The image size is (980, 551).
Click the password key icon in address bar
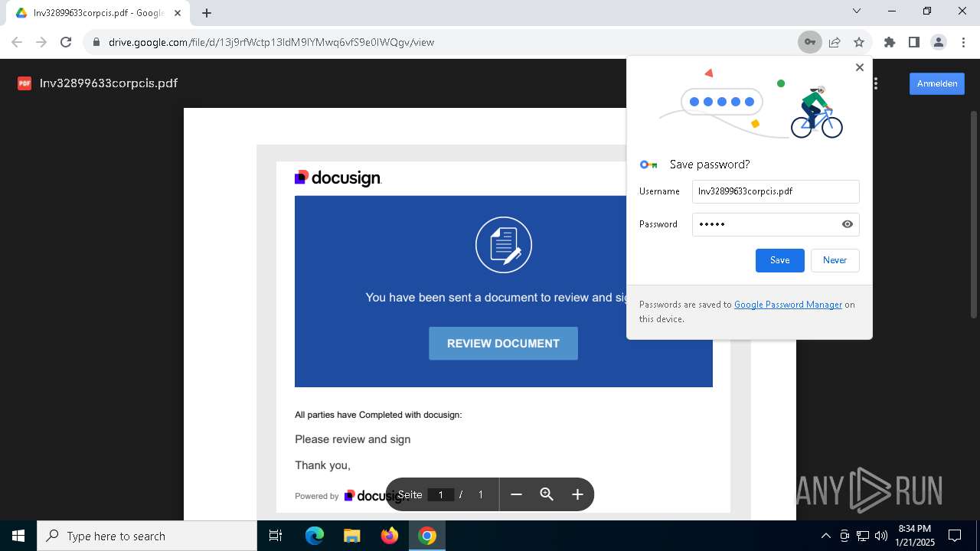[x=809, y=42]
